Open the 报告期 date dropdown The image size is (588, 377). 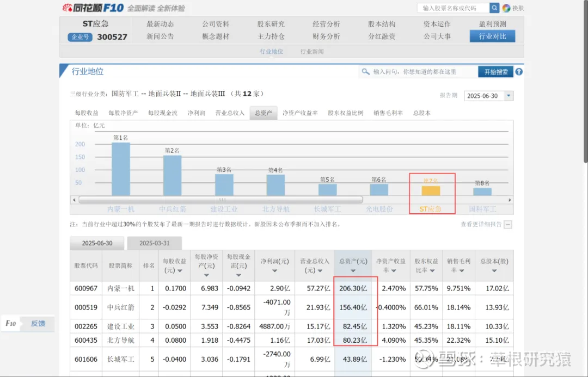[x=509, y=96]
